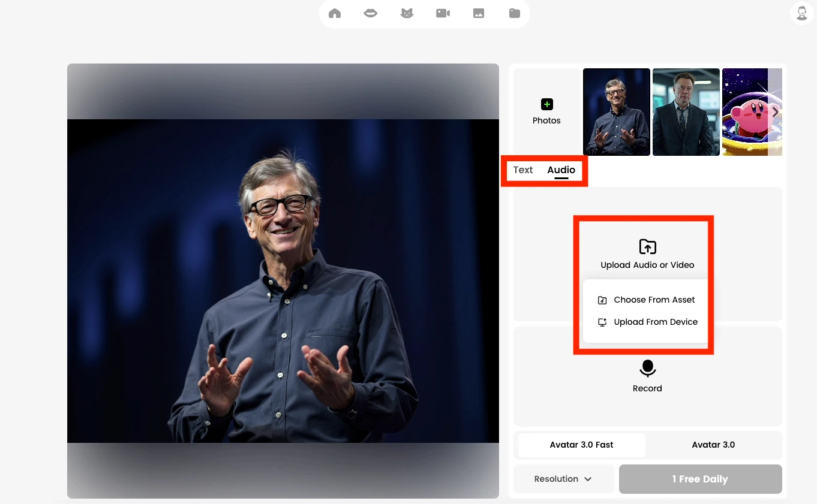This screenshot has height=504, width=817.
Task: Open the Resolution dropdown
Action: [563, 478]
